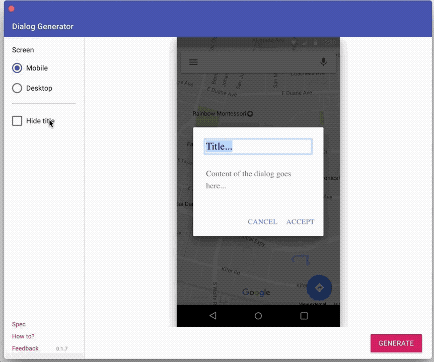Click the CANCEL dialog button

(x=262, y=222)
